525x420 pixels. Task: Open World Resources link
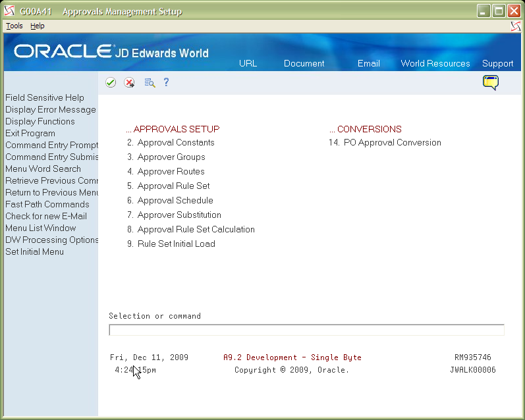(x=435, y=63)
